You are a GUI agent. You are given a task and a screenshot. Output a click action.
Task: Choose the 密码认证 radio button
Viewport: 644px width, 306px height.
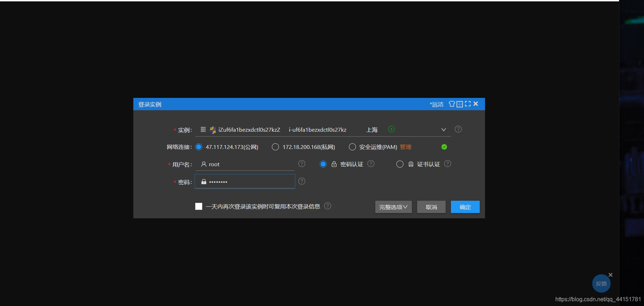click(x=323, y=164)
